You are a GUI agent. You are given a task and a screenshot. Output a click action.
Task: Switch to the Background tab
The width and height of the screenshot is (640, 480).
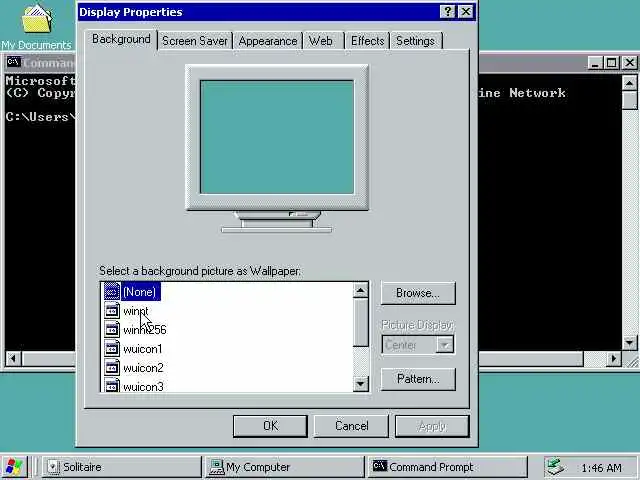(121, 39)
